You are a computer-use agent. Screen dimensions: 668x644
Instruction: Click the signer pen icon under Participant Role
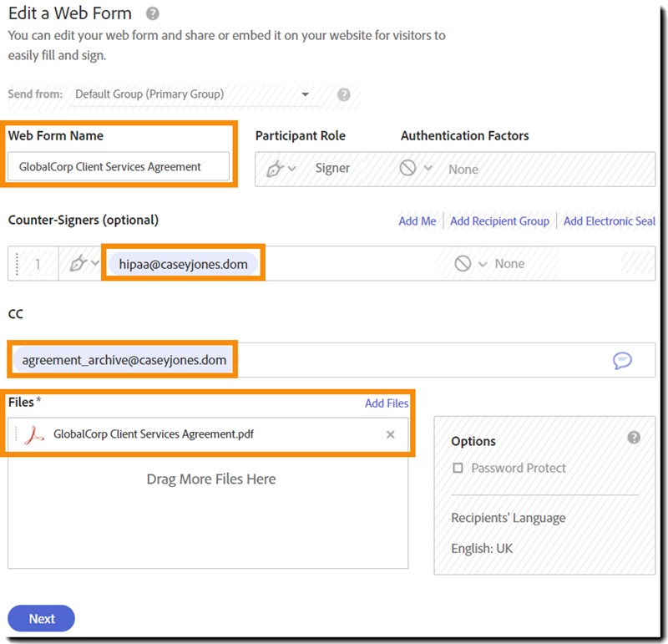[276, 169]
